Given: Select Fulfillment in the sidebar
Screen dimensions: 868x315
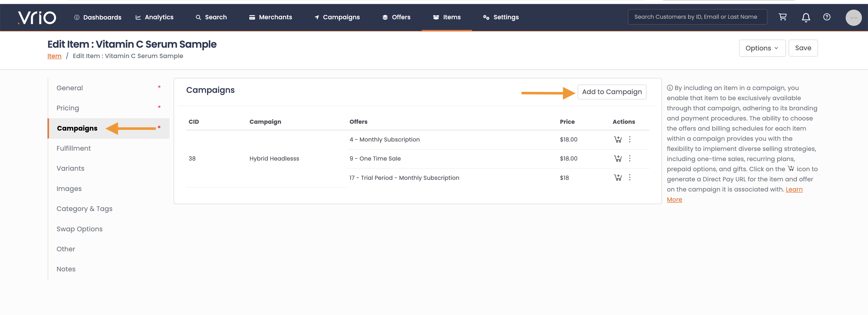Looking at the screenshot, I should coord(109,149).
